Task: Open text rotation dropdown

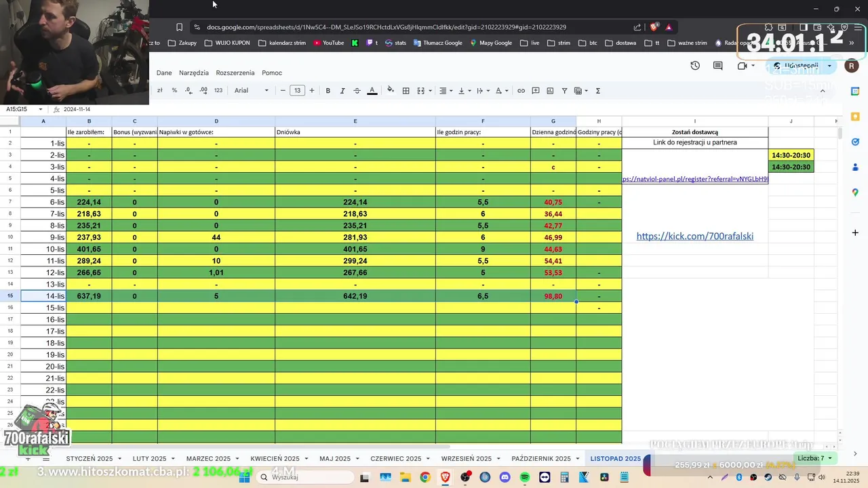Action: pyautogui.click(x=500, y=90)
